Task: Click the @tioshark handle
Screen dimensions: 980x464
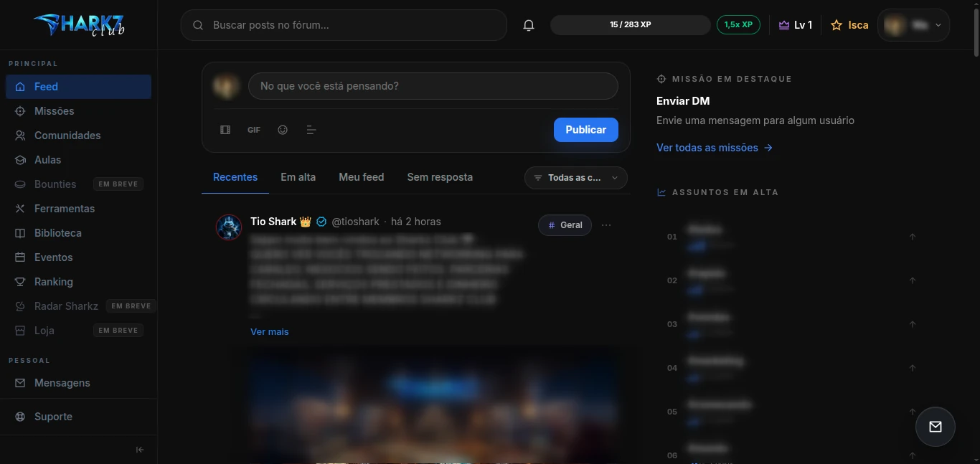Action: click(356, 222)
